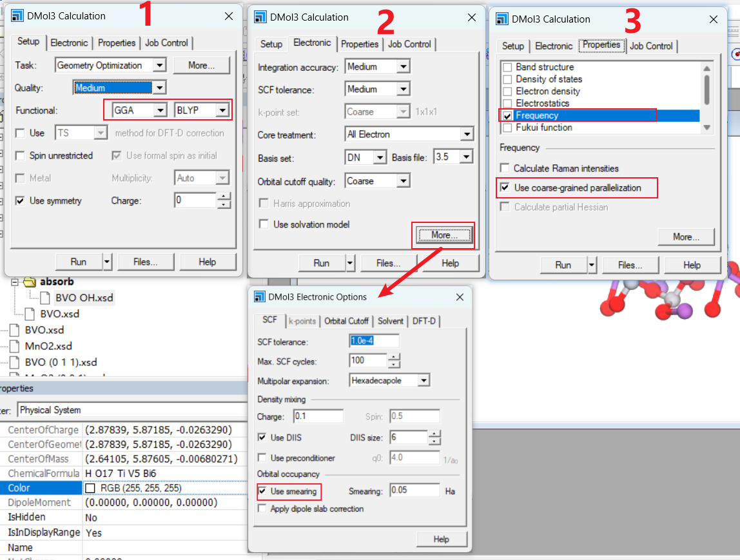Open the DFT-D tab
The width and height of the screenshot is (740, 560).
[x=424, y=321]
